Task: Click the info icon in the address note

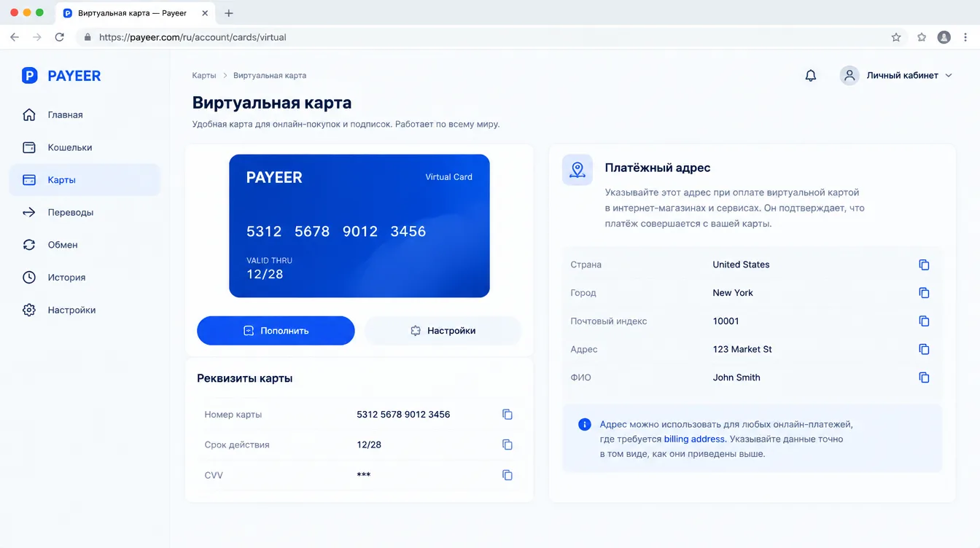Action: point(584,424)
